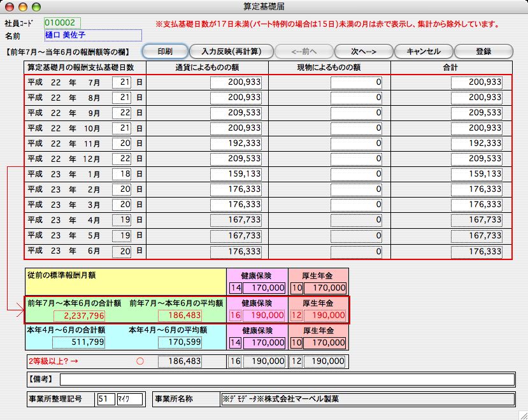
Task: Select the 事業所整理記号 field showing 51
Action: 104,399
